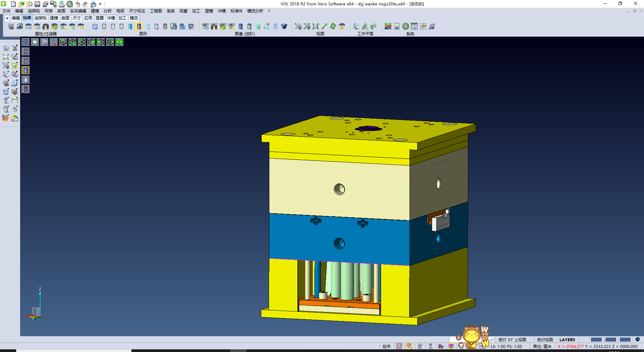This screenshot has height=352, width=644.
Task: Expand the quick access toolbar customize arrow
Action: click(100, 4)
